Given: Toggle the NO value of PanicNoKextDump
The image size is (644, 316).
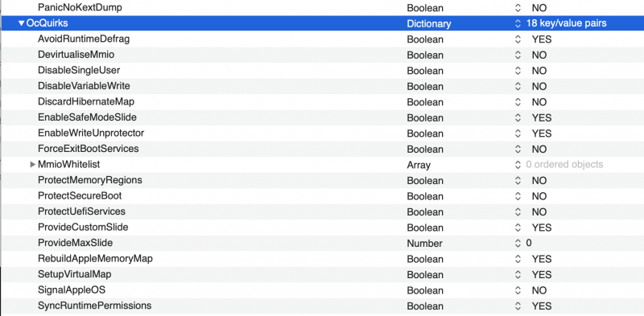Looking at the screenshot, I should point(539,8).
